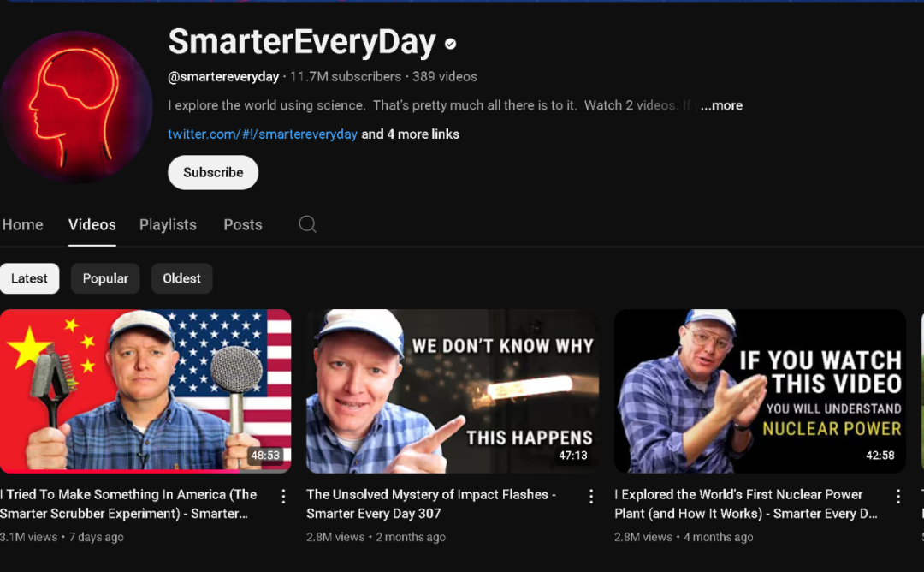Click the '2 months ago' video metadata
The image size is (924, 572).
411,537
